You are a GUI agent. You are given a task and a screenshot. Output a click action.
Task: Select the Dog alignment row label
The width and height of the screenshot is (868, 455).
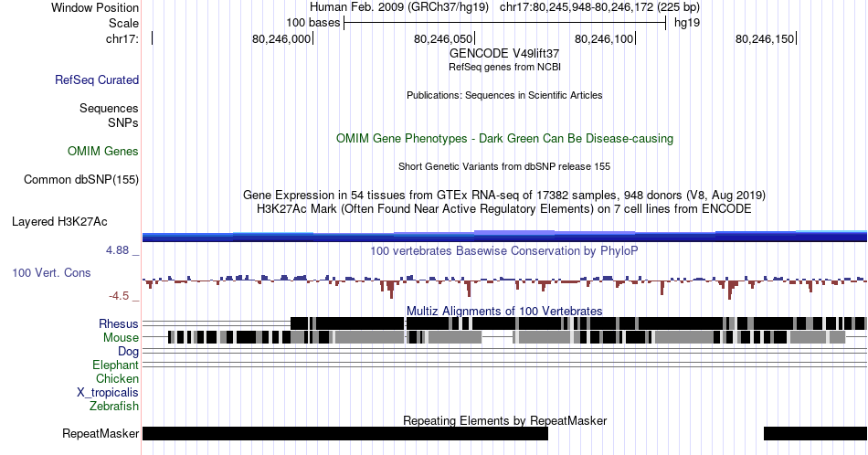tap(129, 352)
